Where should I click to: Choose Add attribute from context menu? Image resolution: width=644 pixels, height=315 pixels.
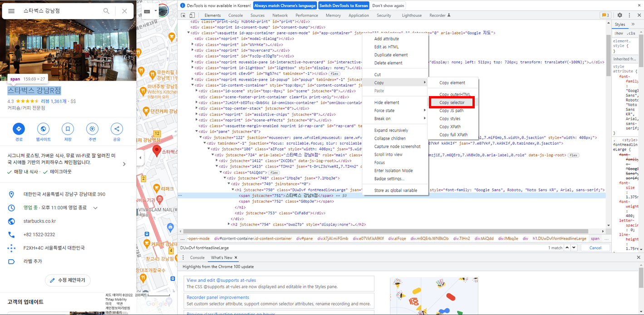(x=395, y=39)
